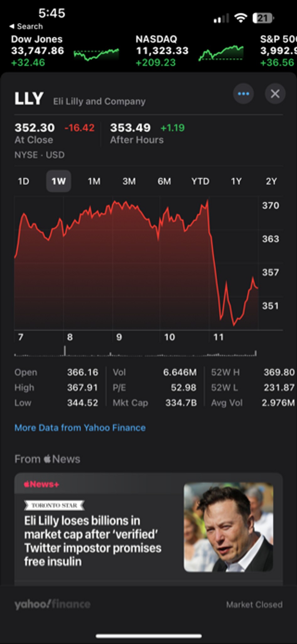Image resolution: width=297 pixels, height=644 pixels.
Task: Tap the Apple News+ logo badge
Action: (x=41, y=484)
